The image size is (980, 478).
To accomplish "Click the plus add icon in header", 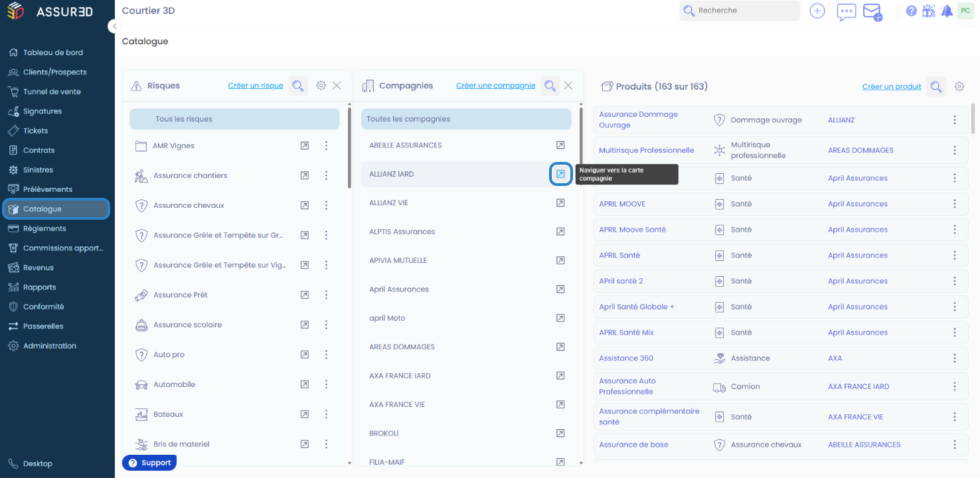I will point(817,11).
